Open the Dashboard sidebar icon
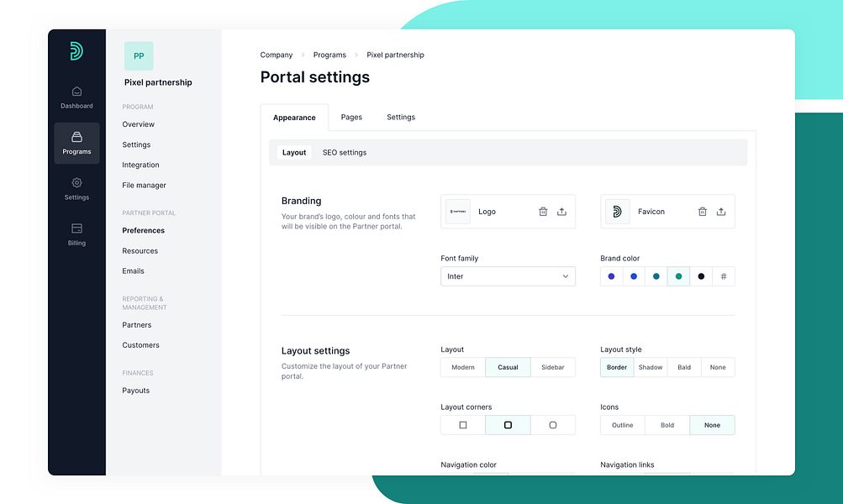 [x=76, y=97]
